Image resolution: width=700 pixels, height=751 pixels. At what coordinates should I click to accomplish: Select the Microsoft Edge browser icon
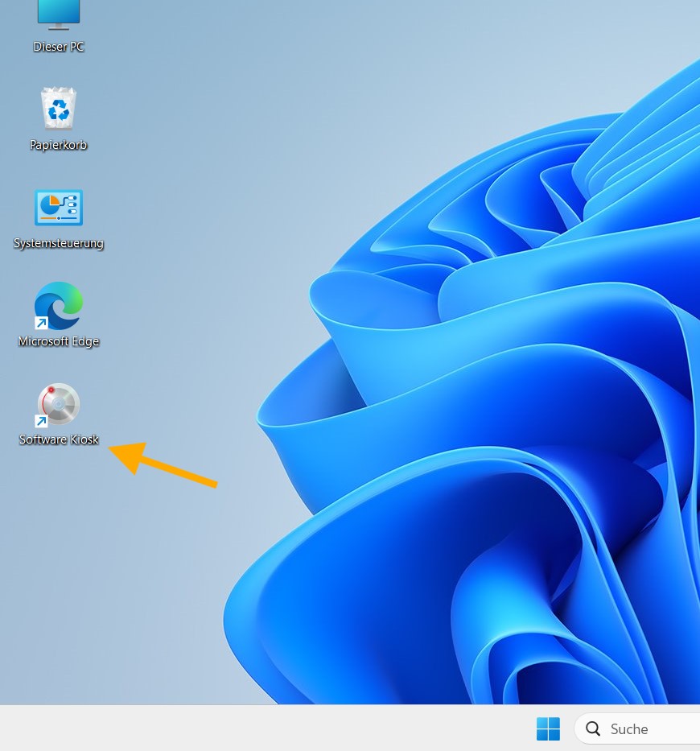(x=59, y=306)
